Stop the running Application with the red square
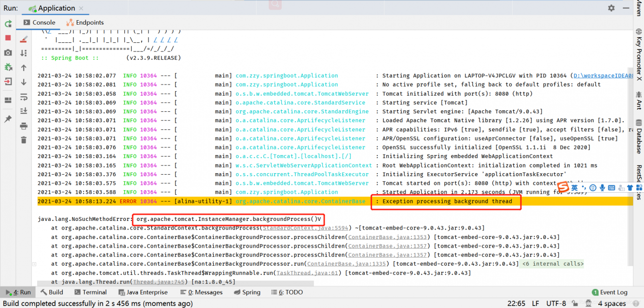 click(8, 38)
